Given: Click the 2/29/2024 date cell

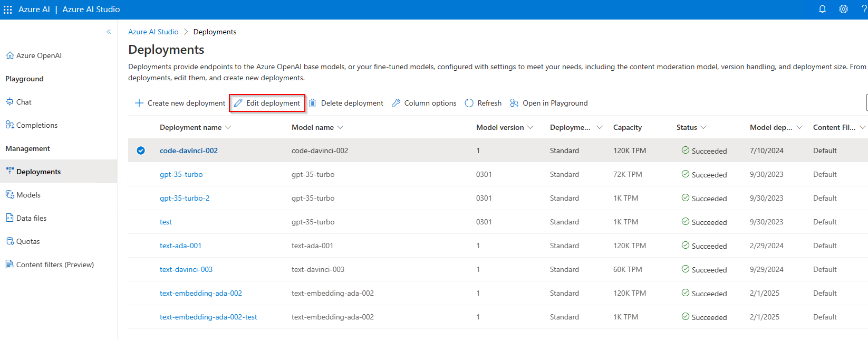Looking at the screenshot, I should coord(767,246).
